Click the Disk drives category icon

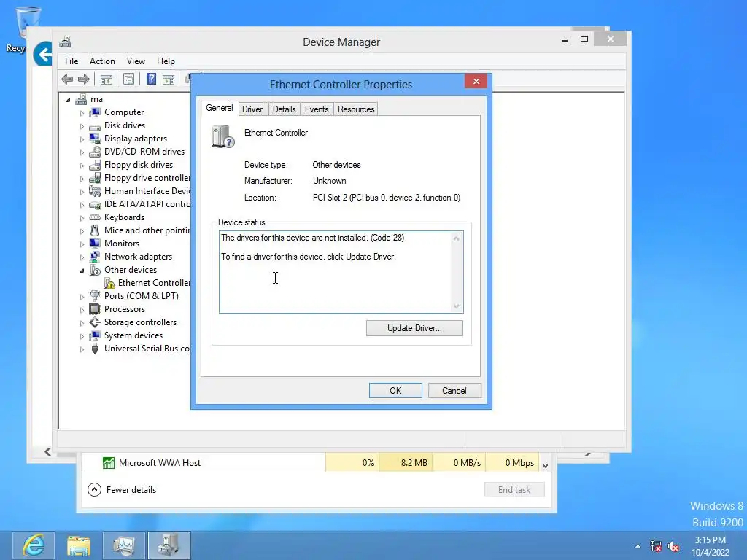95,125
